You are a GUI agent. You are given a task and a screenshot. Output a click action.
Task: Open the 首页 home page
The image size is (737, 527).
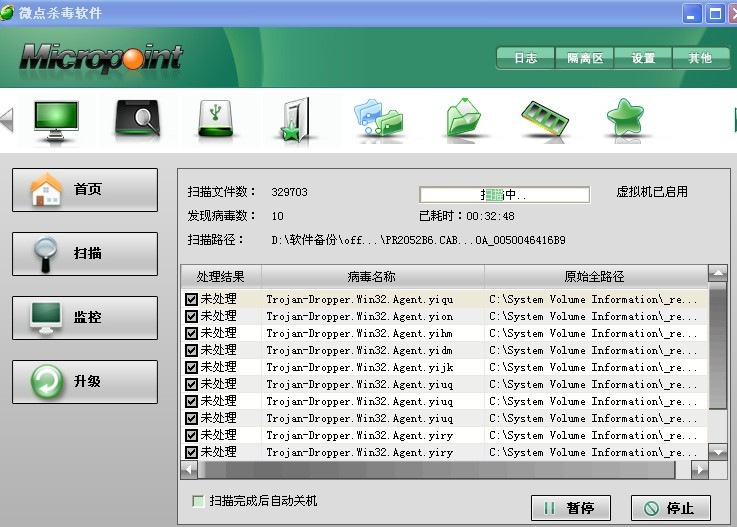point(85,190)
